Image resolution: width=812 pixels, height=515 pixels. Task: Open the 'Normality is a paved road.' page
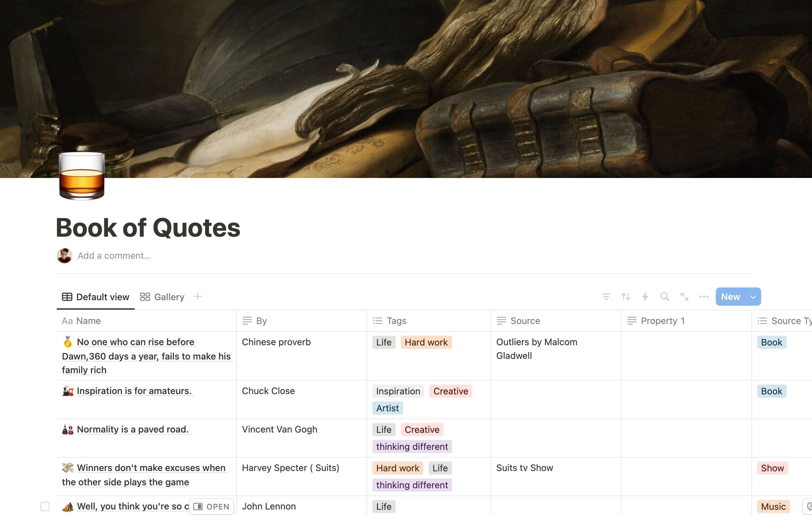click(x=133, y=430)
